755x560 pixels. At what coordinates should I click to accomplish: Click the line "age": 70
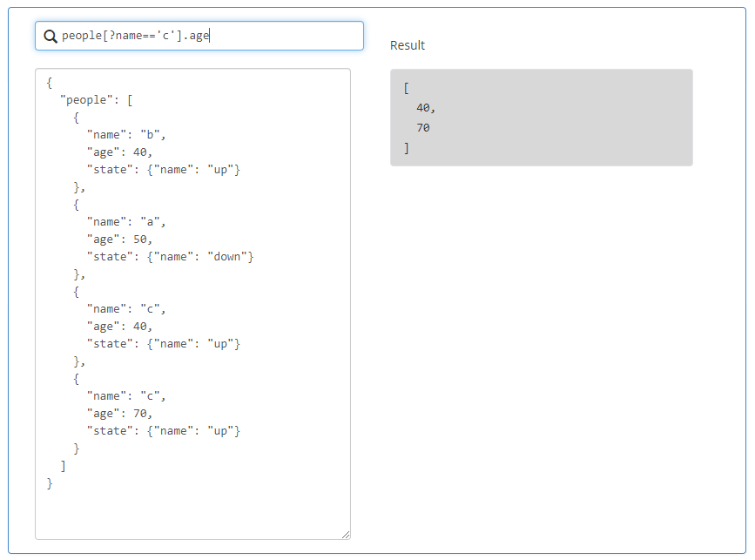[x=119, y=414]
